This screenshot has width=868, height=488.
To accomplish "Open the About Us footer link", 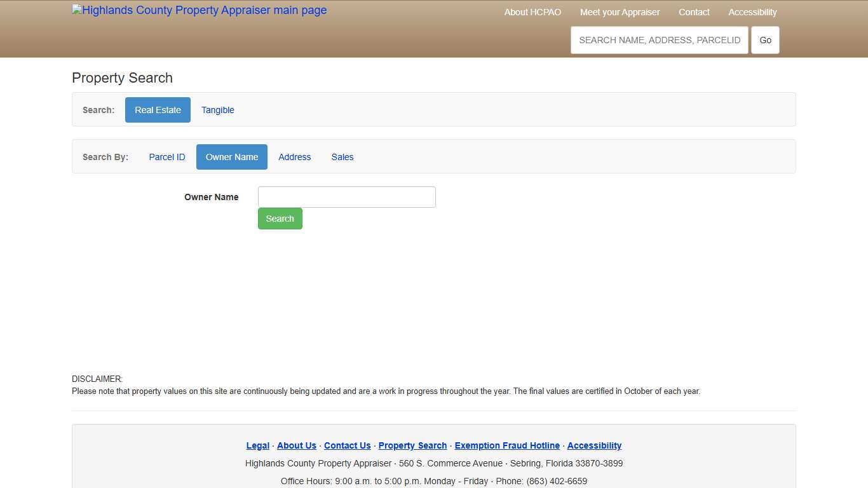I will click(x=296, y=445).
